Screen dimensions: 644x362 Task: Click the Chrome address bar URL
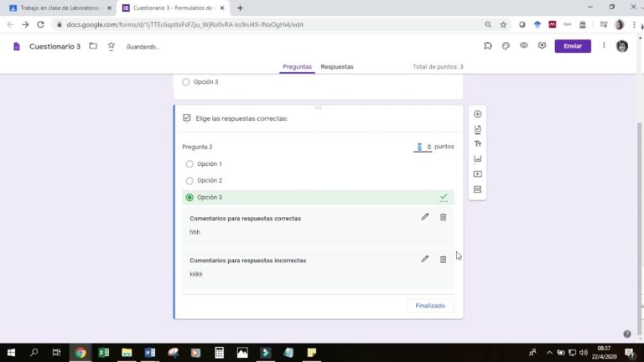point(184,24)
